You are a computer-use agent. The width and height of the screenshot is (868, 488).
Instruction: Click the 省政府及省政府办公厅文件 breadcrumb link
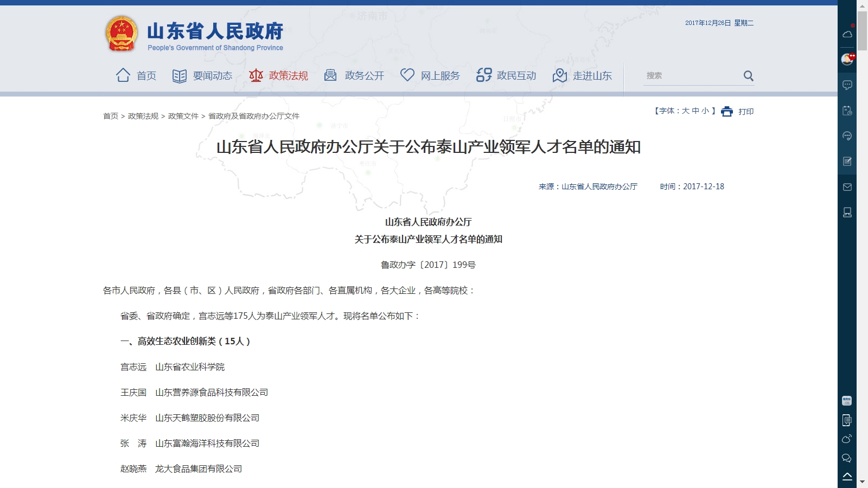coord(254,116)
